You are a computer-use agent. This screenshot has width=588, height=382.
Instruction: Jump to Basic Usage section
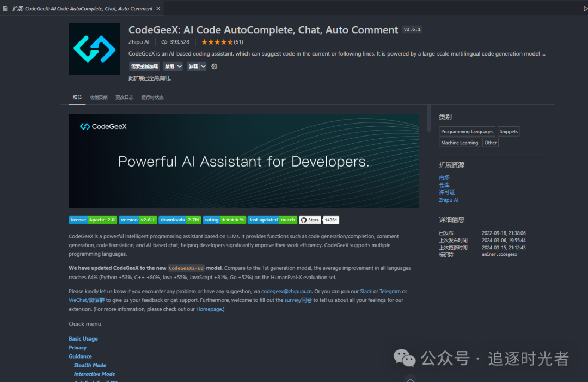[x=83, y=339]
